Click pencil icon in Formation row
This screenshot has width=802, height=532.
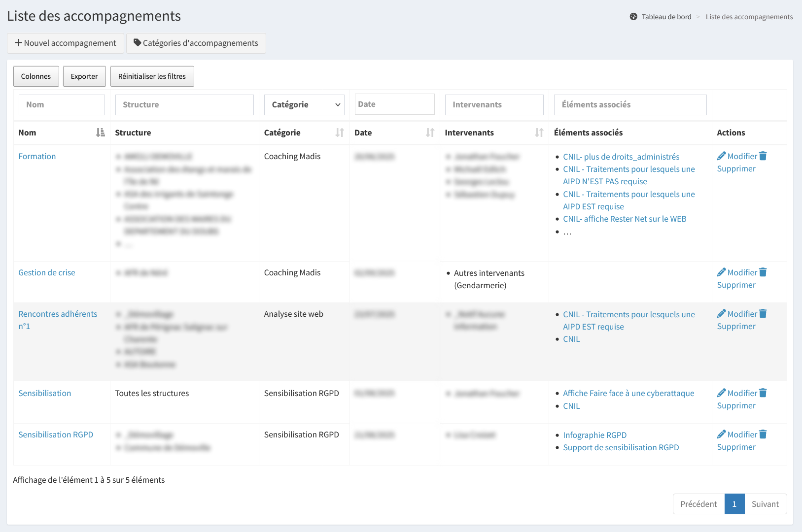721,156
